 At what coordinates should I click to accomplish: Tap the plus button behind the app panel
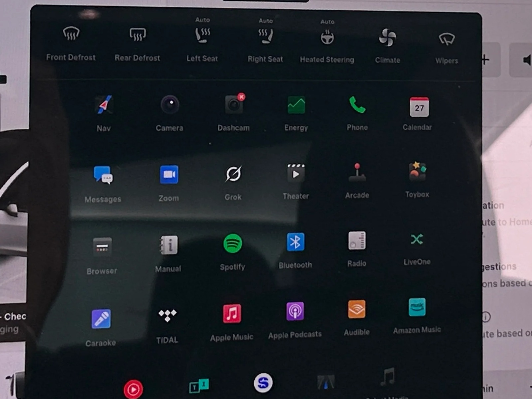(486, 60)
